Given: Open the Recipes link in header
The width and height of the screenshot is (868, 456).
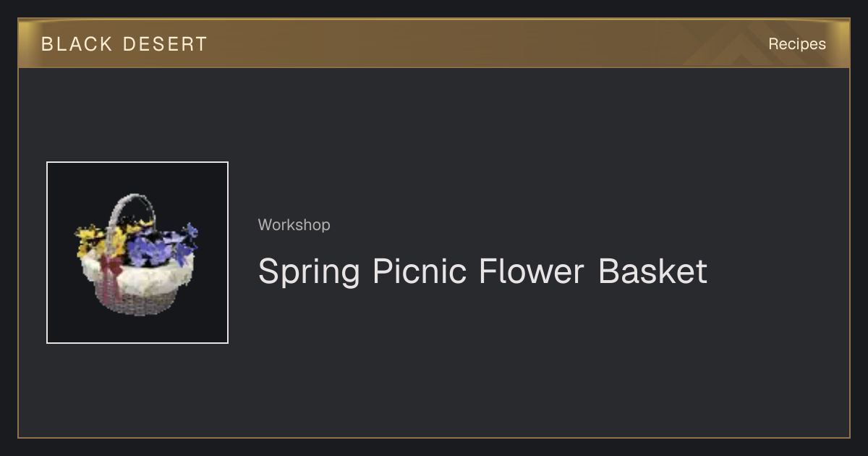Looking at the screenshot, I should [x=796, y=44].
